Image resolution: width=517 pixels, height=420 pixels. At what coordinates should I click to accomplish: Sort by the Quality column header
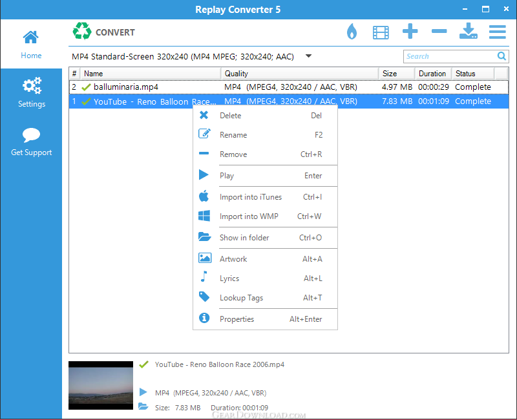point(300,74)
